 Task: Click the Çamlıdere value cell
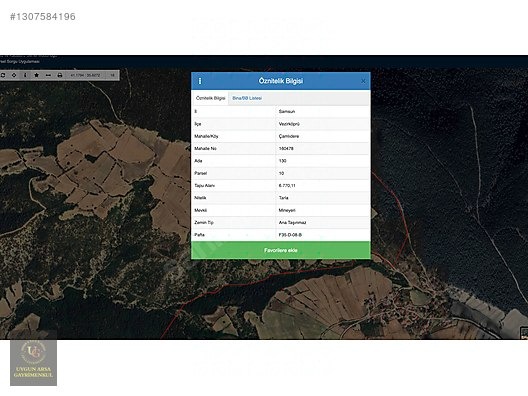tap(323, 136)
